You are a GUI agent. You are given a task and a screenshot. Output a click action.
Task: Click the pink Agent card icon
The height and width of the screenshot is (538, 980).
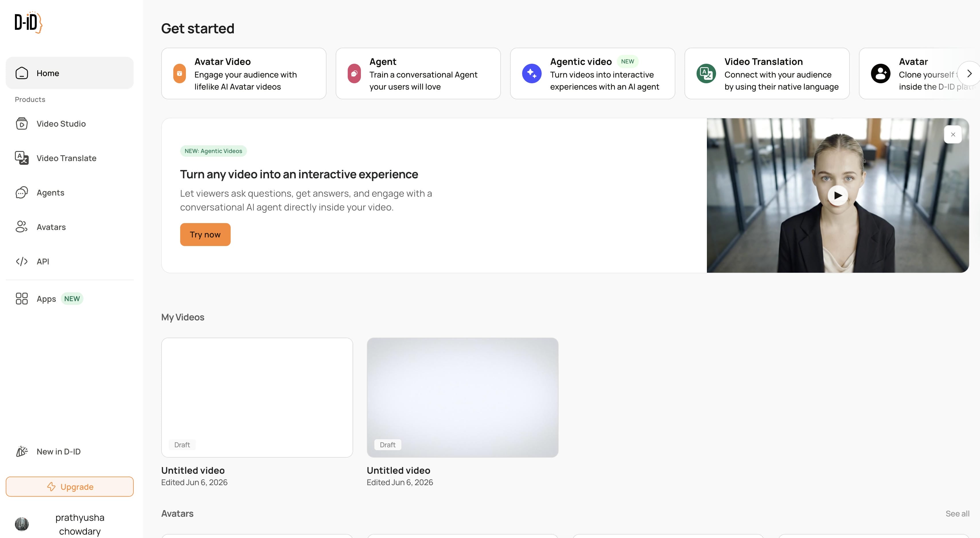(354, 73)
